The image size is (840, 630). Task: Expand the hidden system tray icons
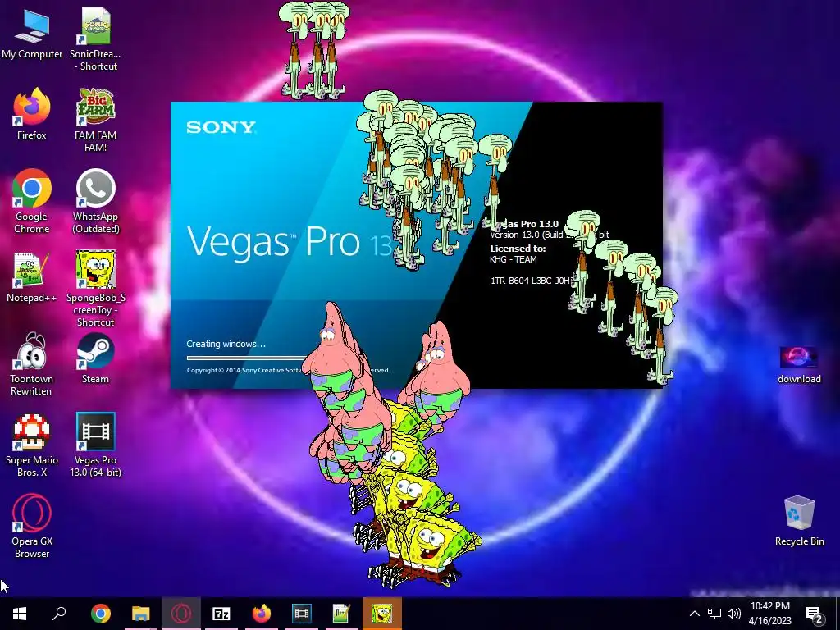coord(694,614)
